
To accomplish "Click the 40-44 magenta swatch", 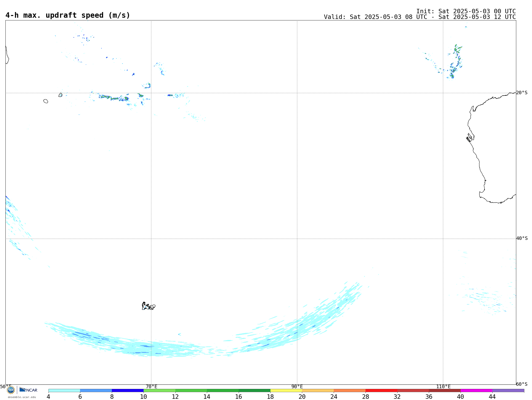I will (x=476, y=390).
